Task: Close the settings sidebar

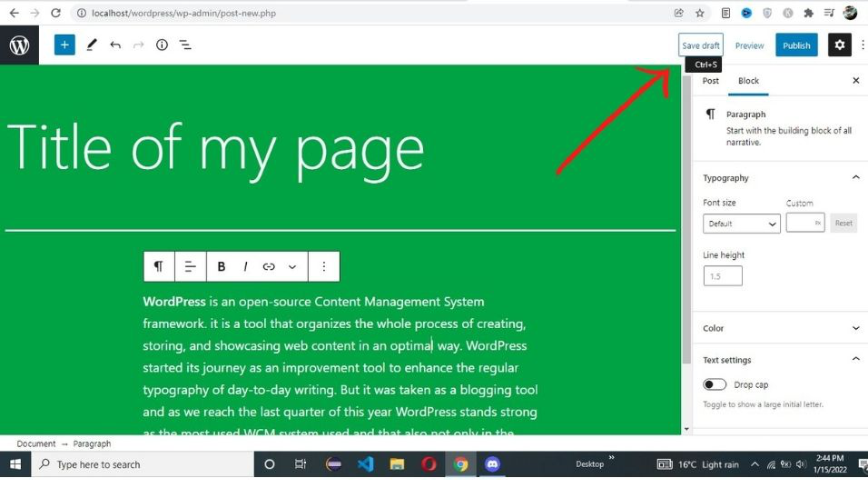Action: (x=856, y=80)
